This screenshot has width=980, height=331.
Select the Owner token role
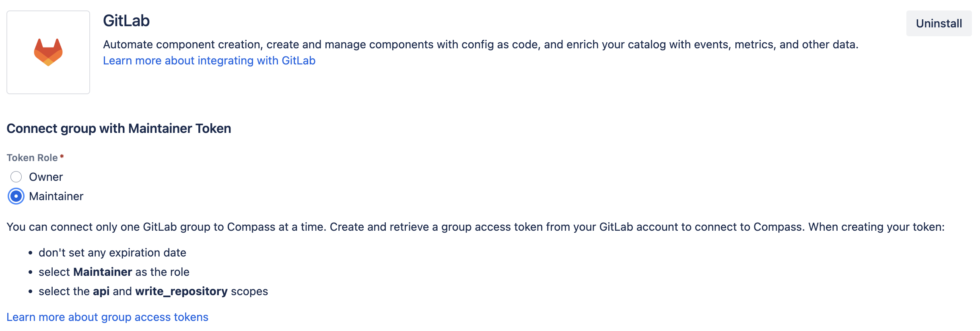pyautogui.click(x=16, y=176)
